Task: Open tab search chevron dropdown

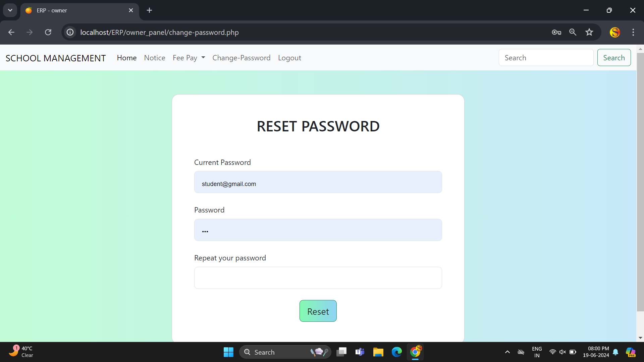Action: click(x=10, y=10)
